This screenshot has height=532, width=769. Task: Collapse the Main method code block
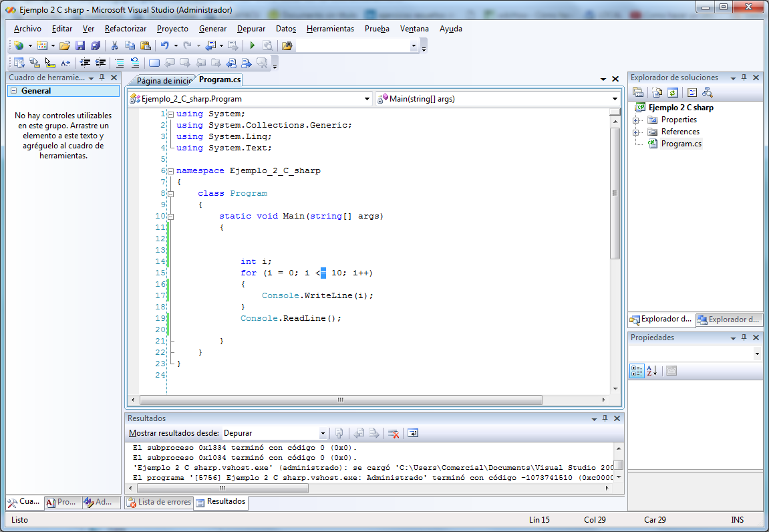click(x=170, y=217)
